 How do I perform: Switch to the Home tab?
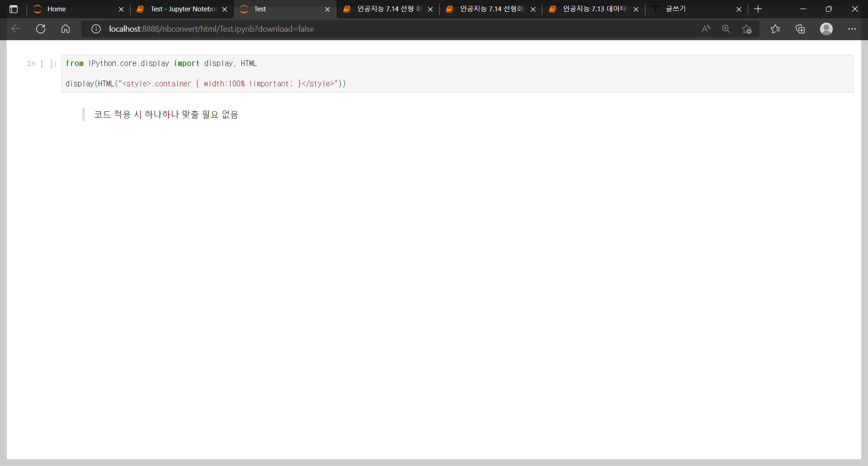tap(78, 9)
